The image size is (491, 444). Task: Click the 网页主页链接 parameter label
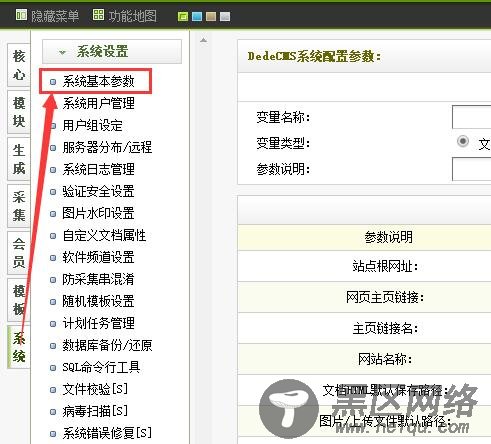coord(385,297)
